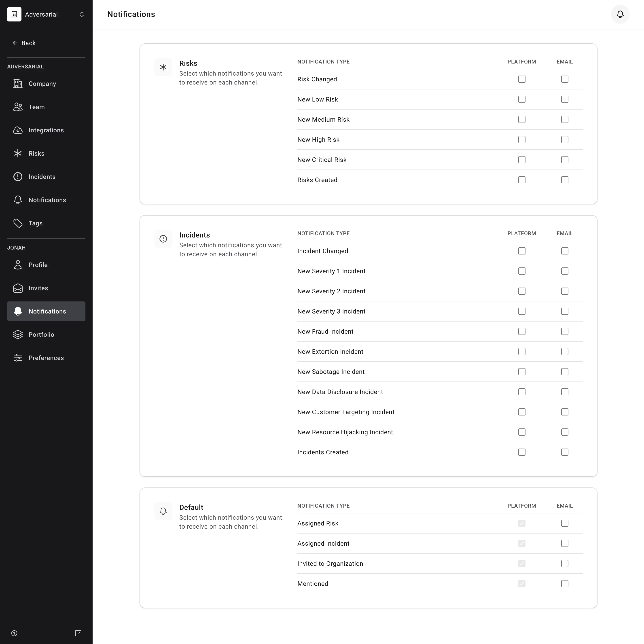
Task: Click the Adversarial building logo icon
Action: coord(14,14)
